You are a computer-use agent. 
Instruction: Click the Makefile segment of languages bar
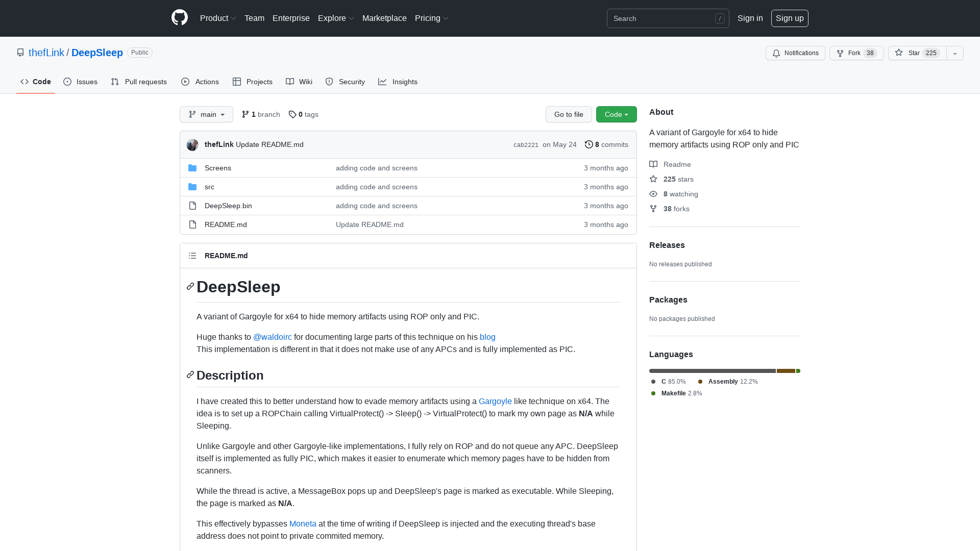pyautogui.click(x=798, y=371)
